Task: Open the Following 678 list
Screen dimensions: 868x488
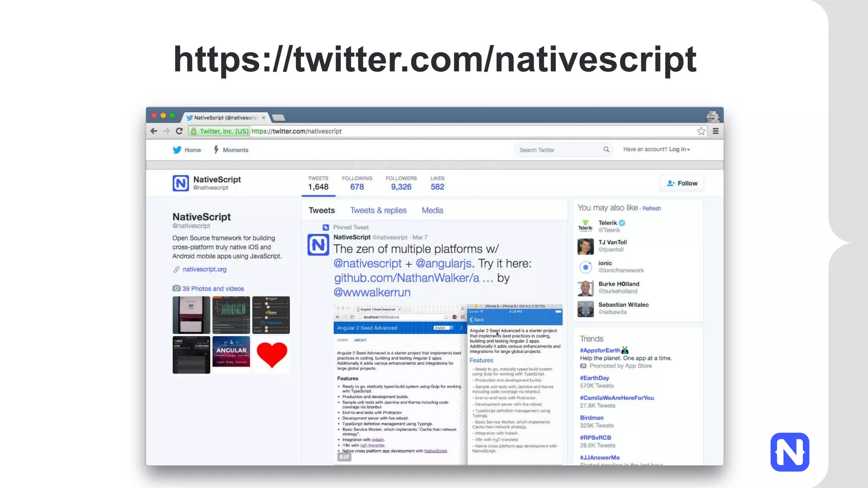Action: [x=357, y=183]
